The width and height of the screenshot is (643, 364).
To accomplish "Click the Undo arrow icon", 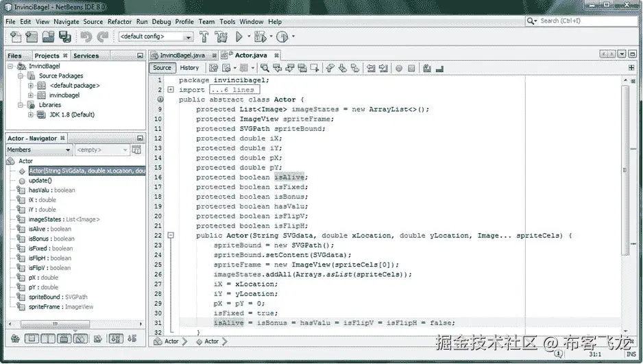I will (x=86, y=36).
